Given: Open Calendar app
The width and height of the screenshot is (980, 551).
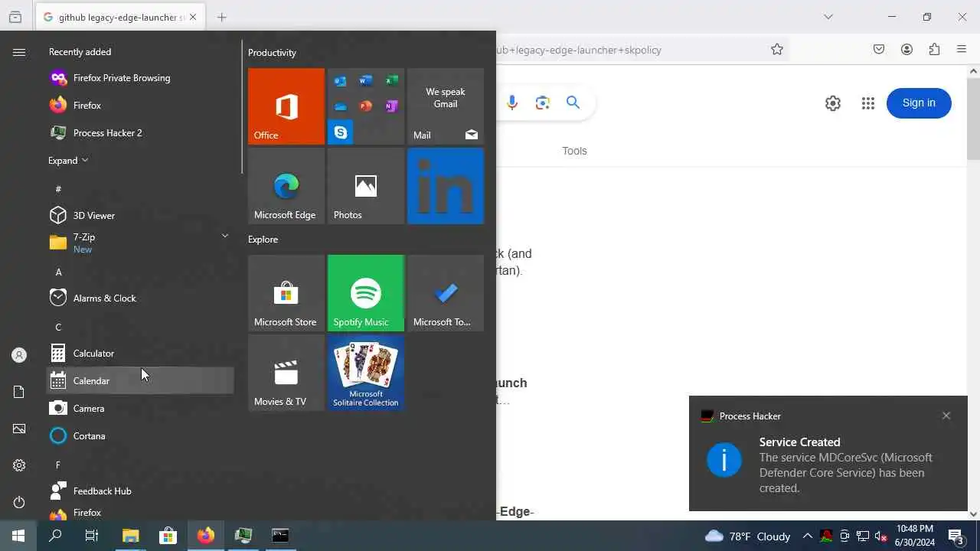Looking at the screenshot, I should pyautogui.click(x=140, y=381).
